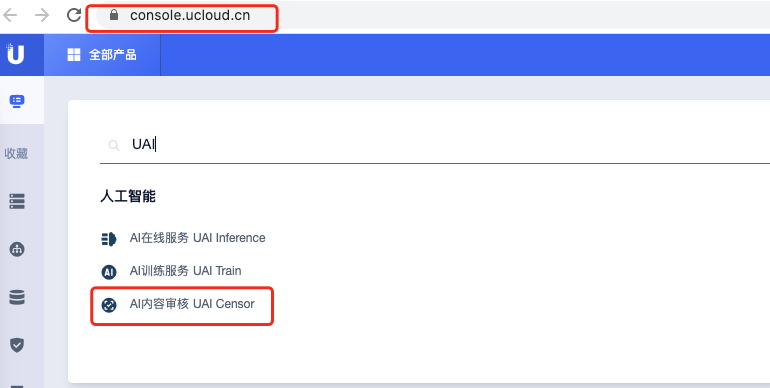Click the browser forward arrow
This screenshot has width=770, height=388.
click(x=42, y=15)
